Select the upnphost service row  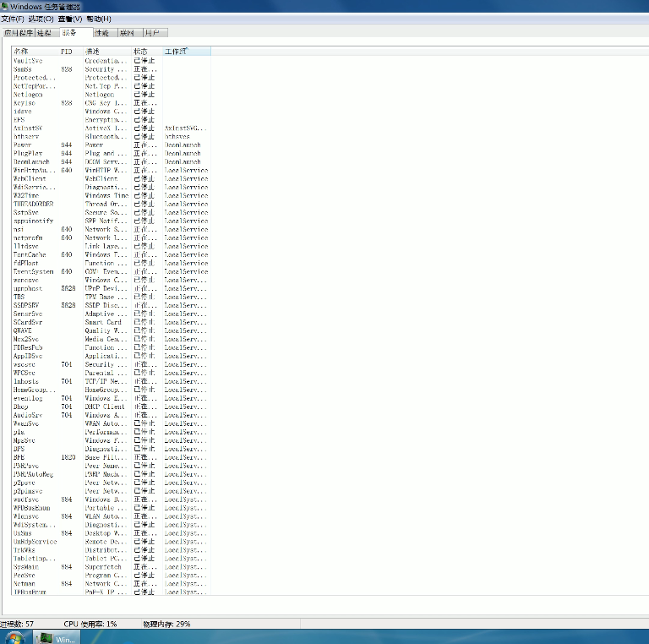112,288
